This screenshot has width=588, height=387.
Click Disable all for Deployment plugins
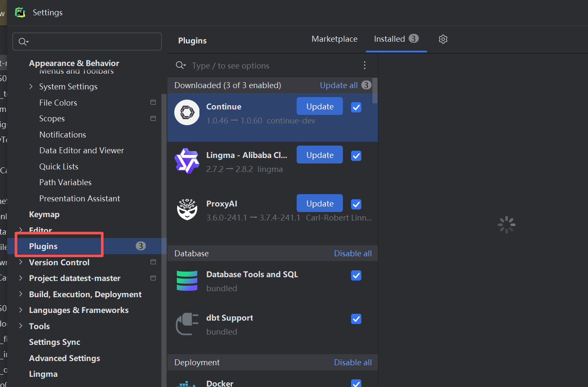tap(353, 362)
